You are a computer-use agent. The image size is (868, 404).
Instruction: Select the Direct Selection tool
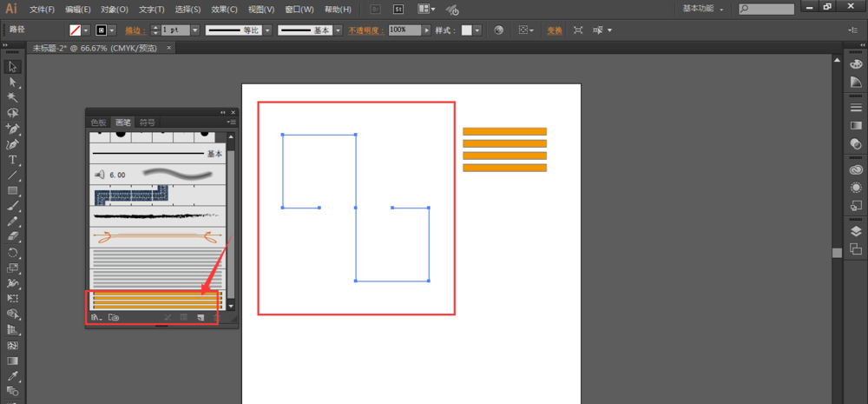point(13,82)
